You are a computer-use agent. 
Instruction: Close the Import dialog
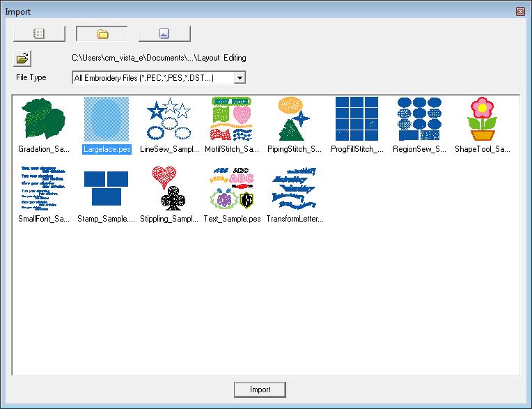pos(520,12)
